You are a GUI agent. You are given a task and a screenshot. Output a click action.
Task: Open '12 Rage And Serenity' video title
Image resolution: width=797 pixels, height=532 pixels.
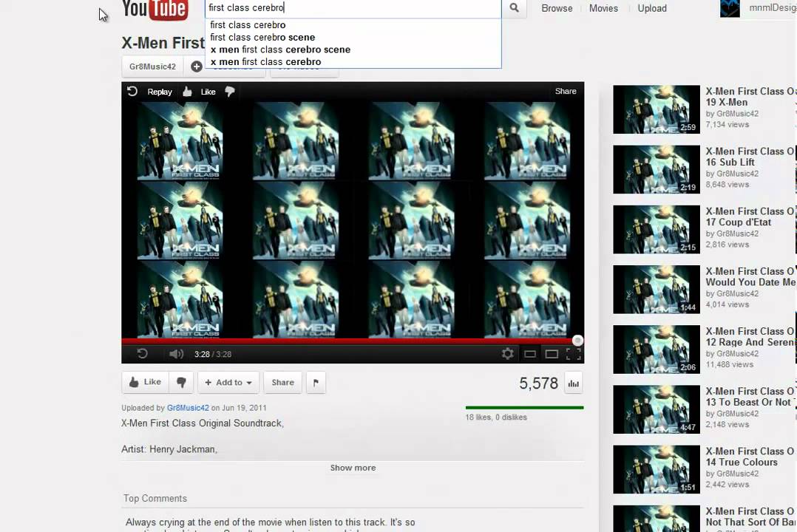750,336
